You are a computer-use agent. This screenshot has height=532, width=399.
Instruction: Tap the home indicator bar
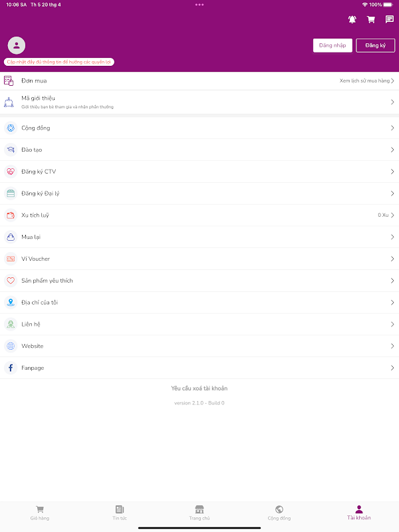pyautogui.click(x=199, y=528)
